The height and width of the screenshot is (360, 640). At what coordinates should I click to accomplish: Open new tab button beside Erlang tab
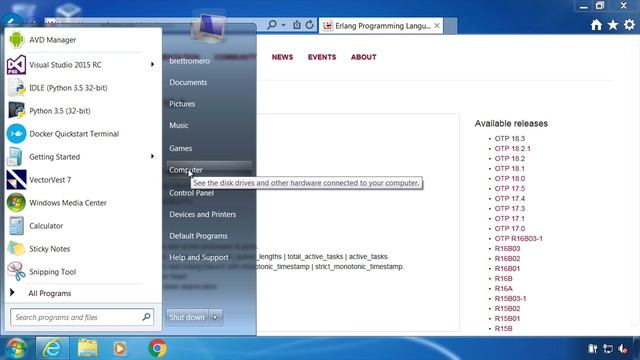[451, 26]
